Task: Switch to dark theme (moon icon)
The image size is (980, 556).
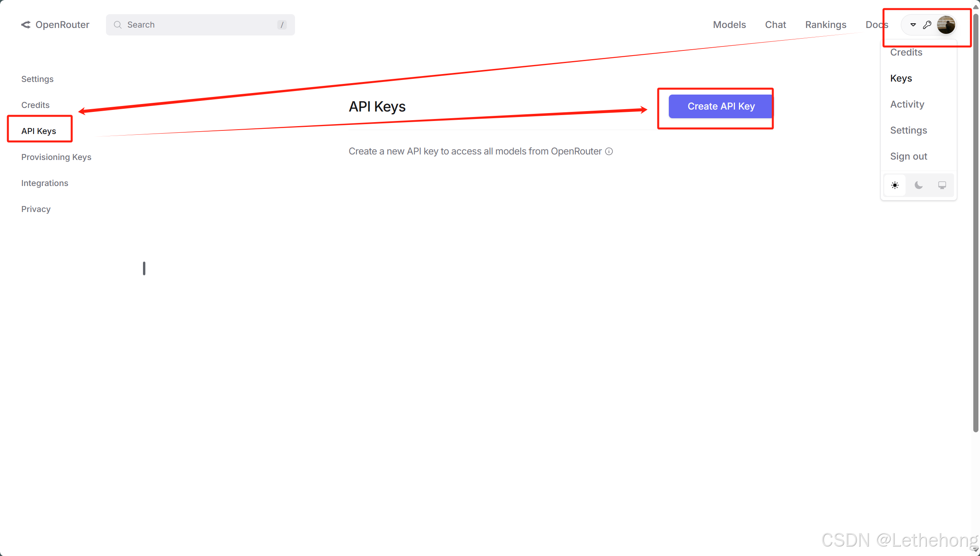Action: [x=919, y=185]
